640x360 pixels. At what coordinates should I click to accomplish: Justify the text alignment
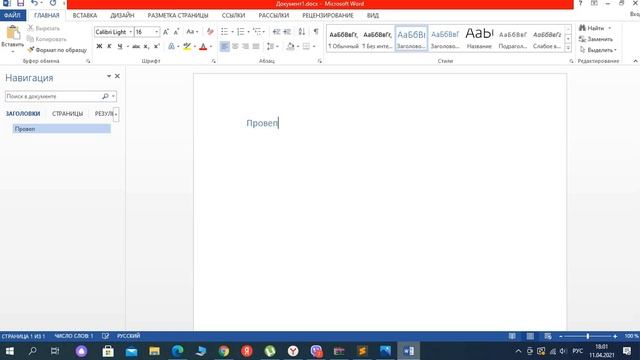pyautogui.click(x=256, y=47)
